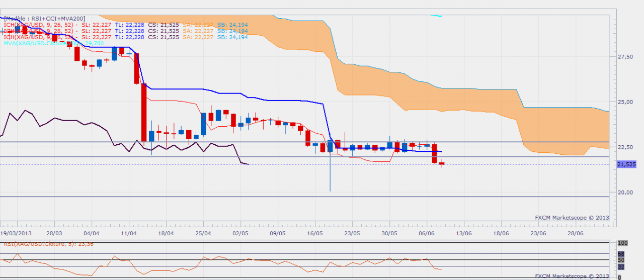644x280 pixels.
Task: Click the last small red candle
Action: (x=442, y=163)
